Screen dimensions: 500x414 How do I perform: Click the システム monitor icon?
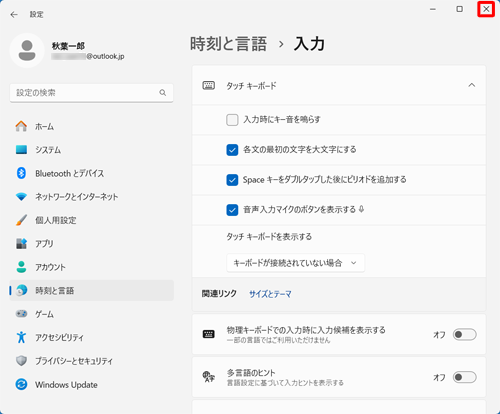21,150
